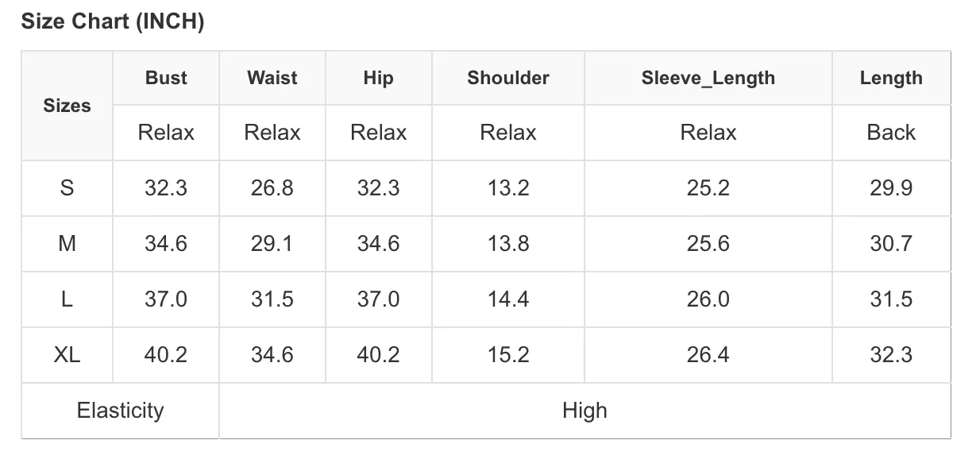Click the Hip column header
This screenshot has height=467, width=980.
378,78
